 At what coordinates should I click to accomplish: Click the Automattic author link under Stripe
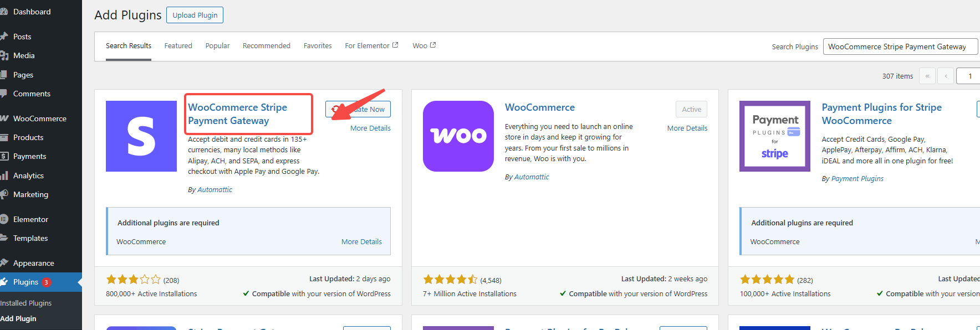click(215, 189)
